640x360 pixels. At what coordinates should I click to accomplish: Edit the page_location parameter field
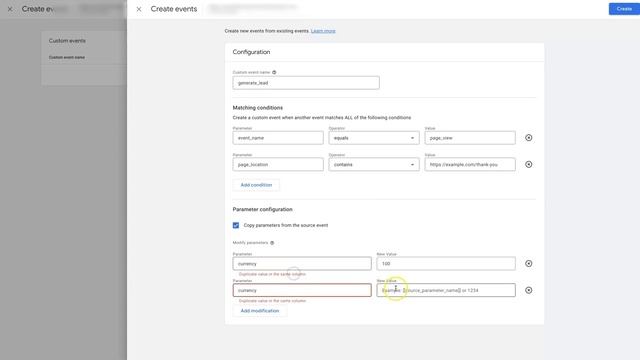pos(278,164)
